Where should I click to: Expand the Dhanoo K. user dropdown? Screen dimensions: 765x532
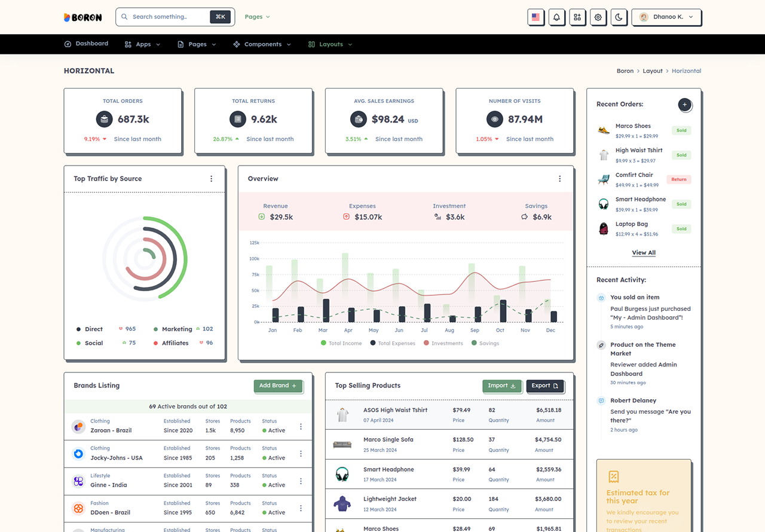point(666,17)
